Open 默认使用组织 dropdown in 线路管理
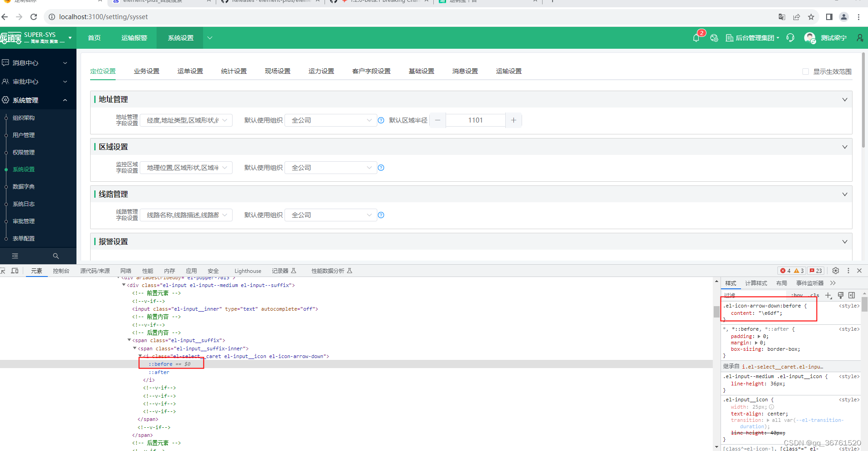Screen dimensions: 868x451 (x=331, y=215)
